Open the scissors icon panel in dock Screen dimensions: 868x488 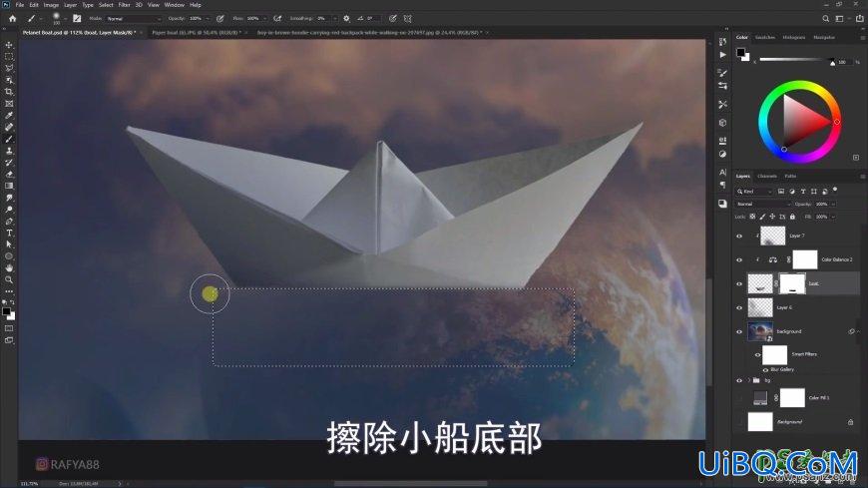point(722,104)
